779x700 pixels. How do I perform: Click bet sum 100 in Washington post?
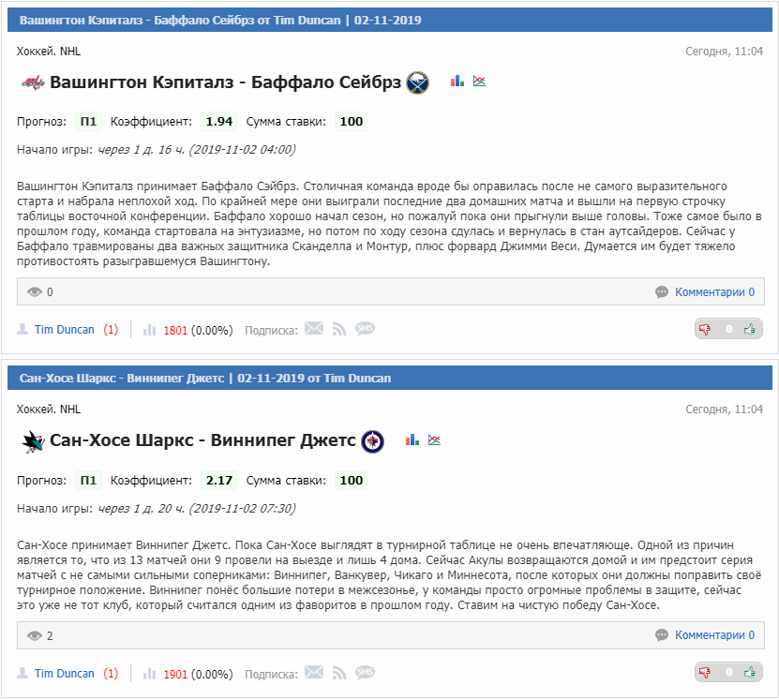pos(352,122)
